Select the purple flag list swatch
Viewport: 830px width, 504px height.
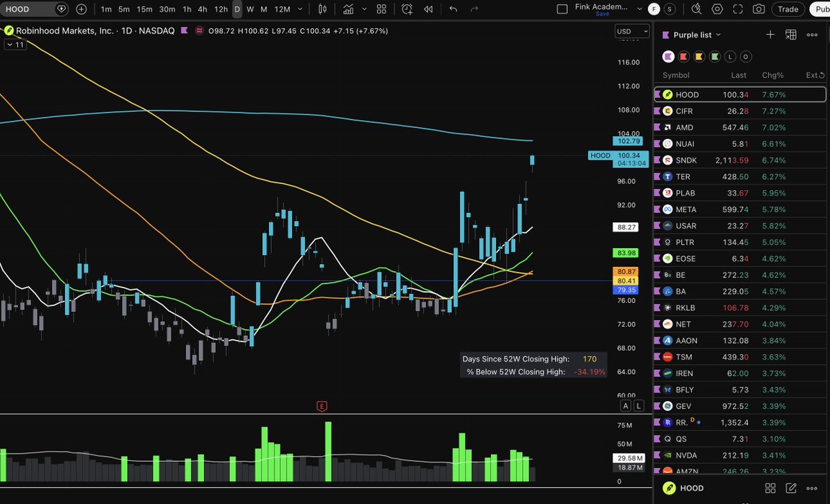click(x=668, y=57)
